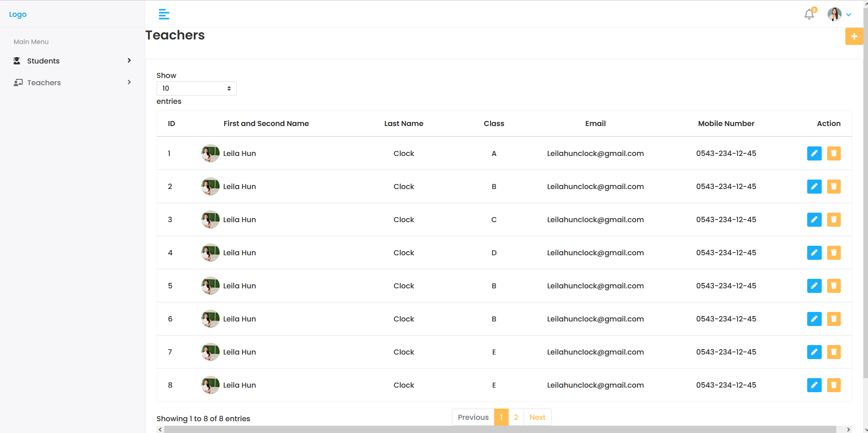Click the Logo to go home

click(x=17, y=14)
